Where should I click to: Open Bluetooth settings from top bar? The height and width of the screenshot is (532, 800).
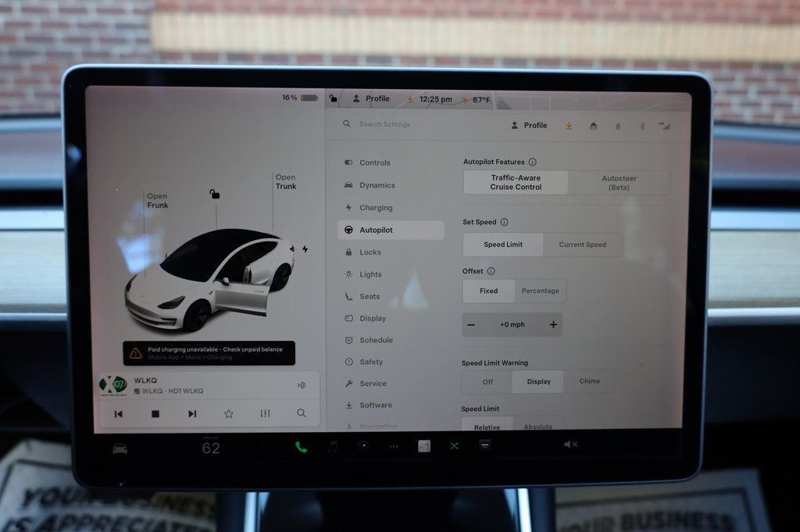pyautogui.click(x=641, y=125)
